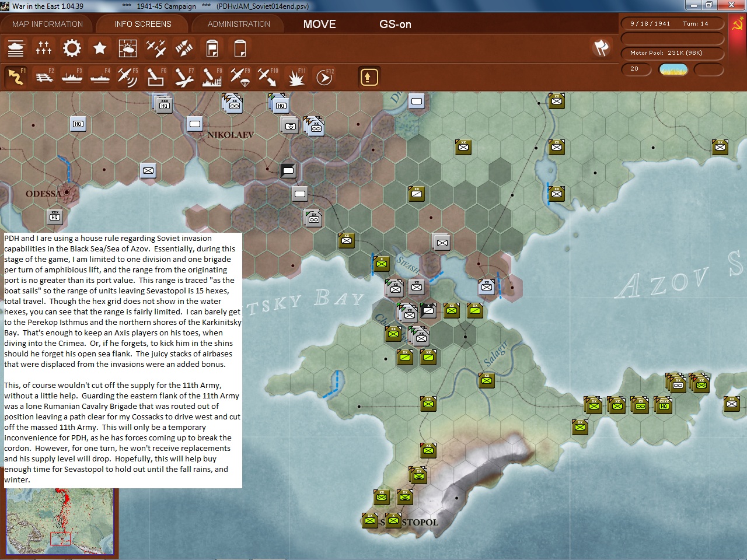The height and width of the screenshot is (560, 747).
Task: Click the wheat field weather indicator
Action: 673,69
